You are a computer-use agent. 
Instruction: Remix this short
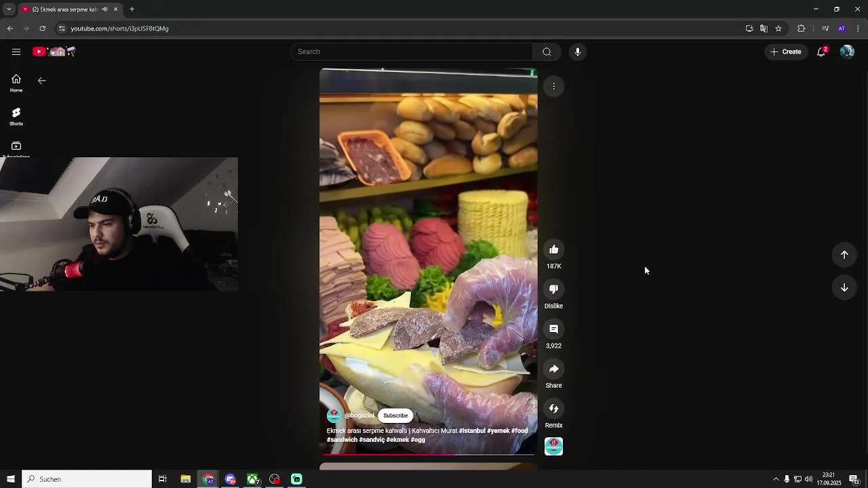(x=553, y=409)
